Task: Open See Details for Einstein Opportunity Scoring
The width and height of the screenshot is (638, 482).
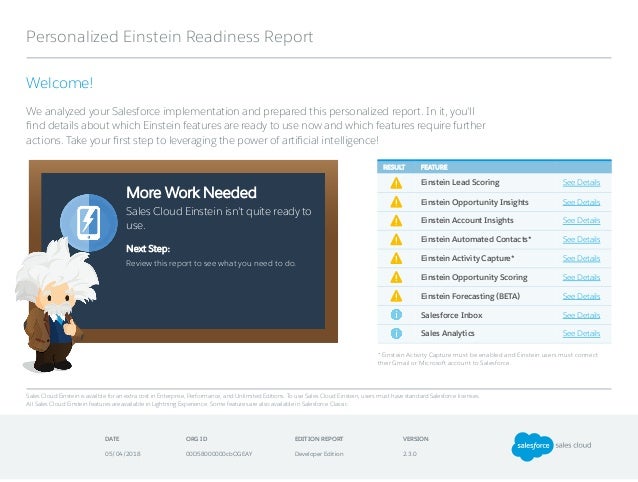Action: click(x=581, y=277)
